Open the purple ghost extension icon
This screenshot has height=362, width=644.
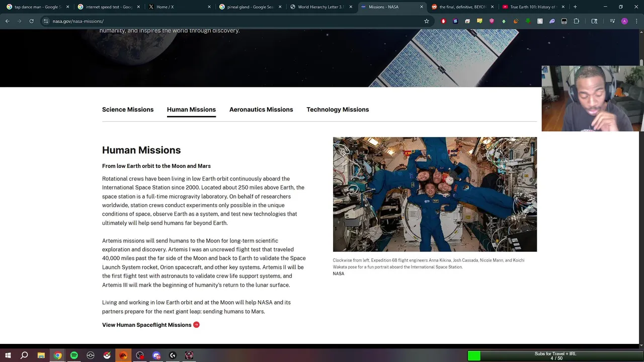pos(552,21)
